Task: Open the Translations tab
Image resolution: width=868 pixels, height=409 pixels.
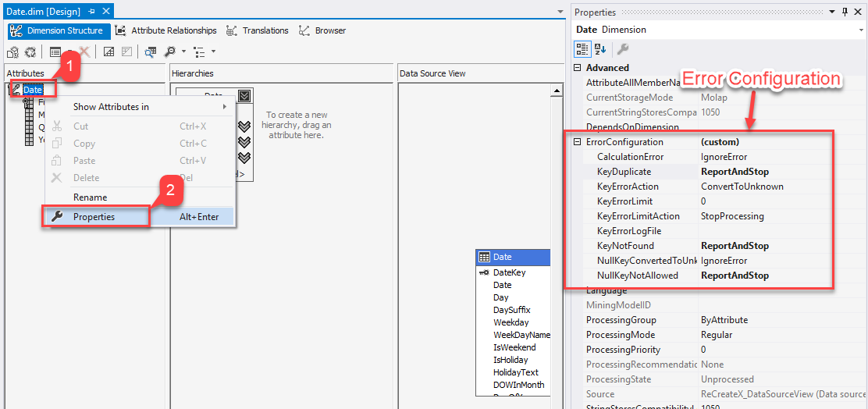Action: (258, 30)
